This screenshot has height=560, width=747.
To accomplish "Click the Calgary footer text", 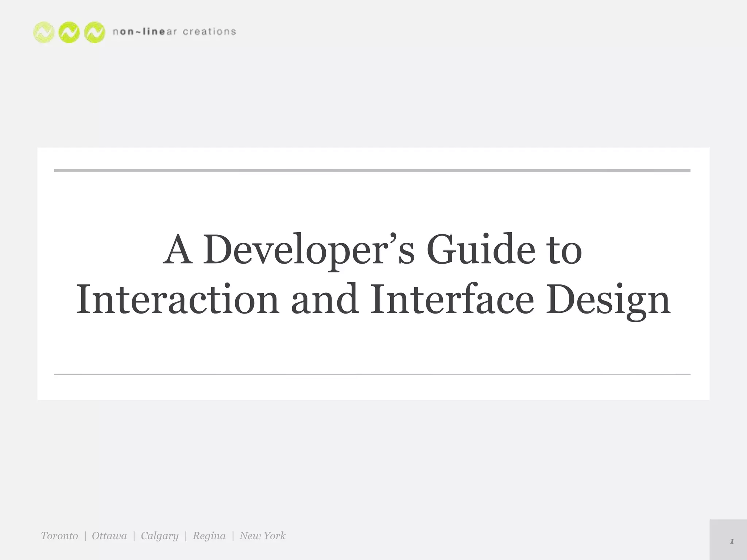I will 160,536.
